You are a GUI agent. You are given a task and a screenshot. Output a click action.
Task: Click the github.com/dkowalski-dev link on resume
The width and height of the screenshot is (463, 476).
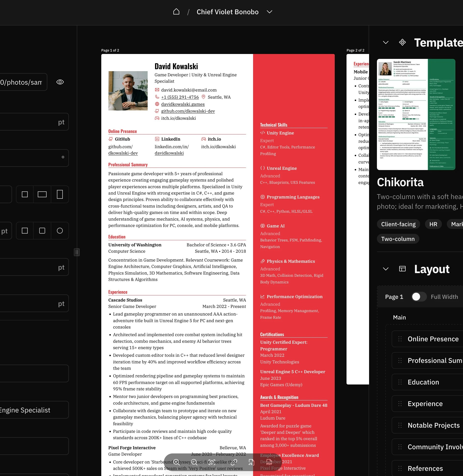[x=188, y=111]
